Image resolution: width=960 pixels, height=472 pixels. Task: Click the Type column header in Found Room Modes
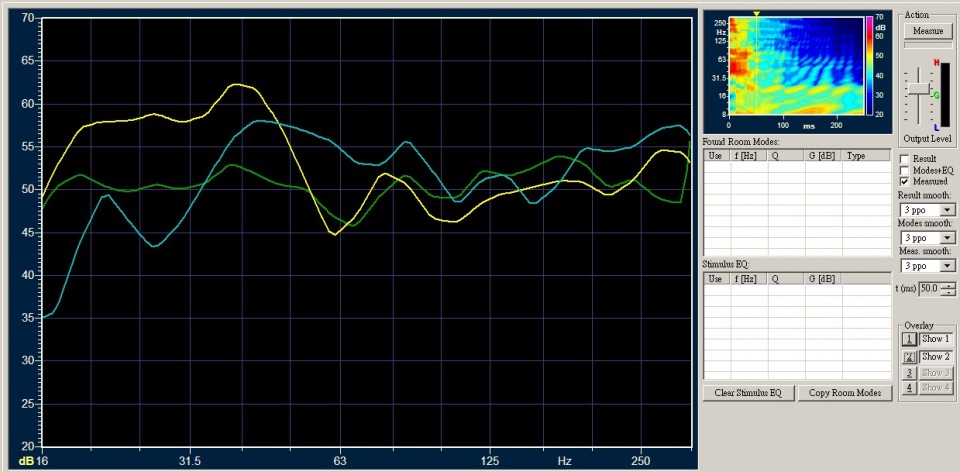[x=866, y=156]
